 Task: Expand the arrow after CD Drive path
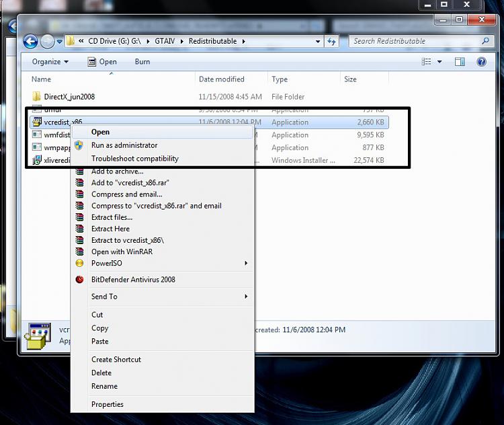(x=148, y=42)
